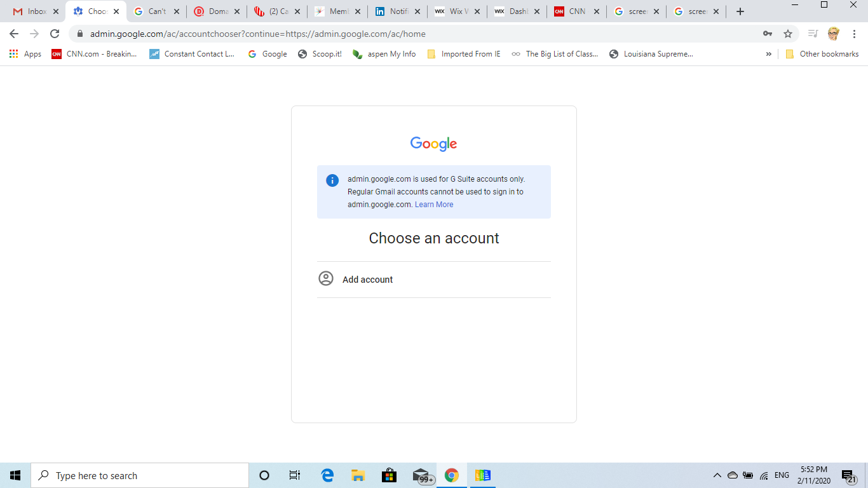Click the person icon beside Add account
The height and width of the screenshot is (488, 868).
(x=326, y=278)
